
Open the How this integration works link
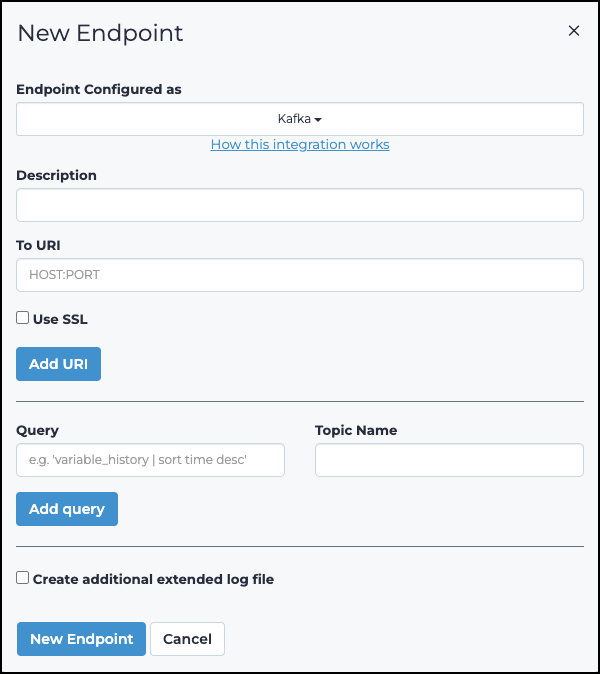point(300,144)
